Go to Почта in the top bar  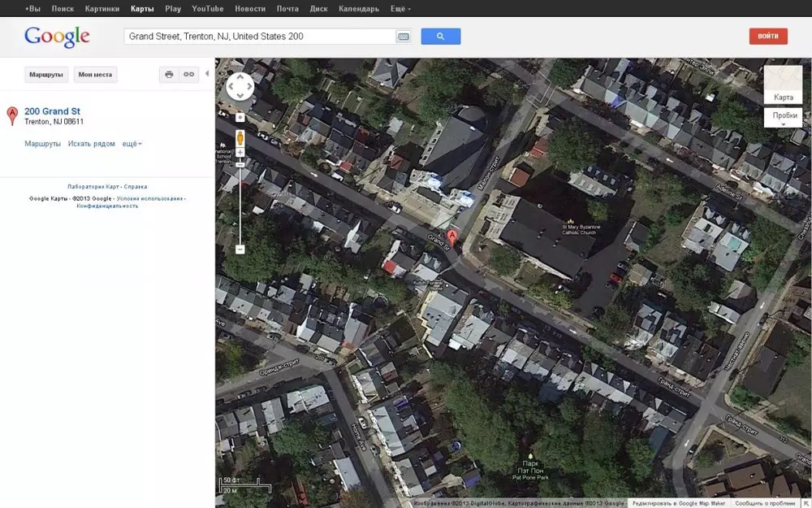tap(287, 9)
